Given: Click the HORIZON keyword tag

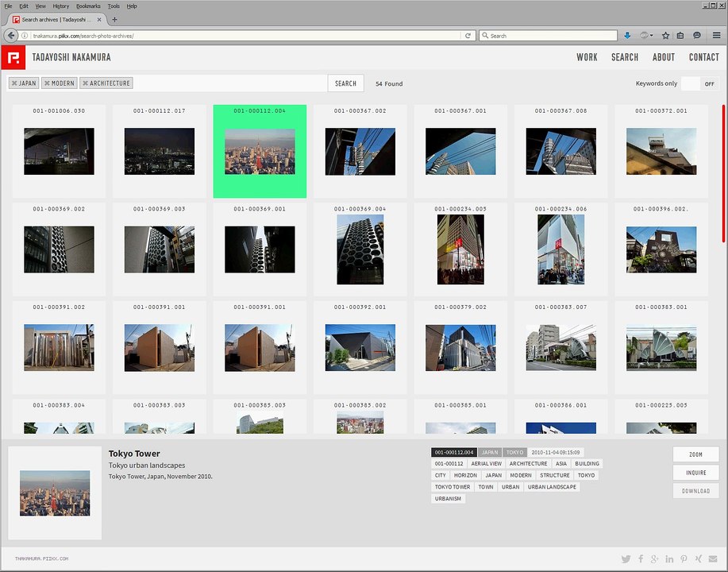Looking at the screenshot, I should (x=465, y=475).
